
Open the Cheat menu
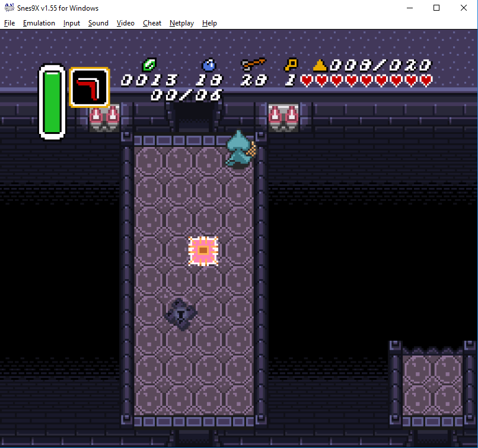(x=152, y=23)
